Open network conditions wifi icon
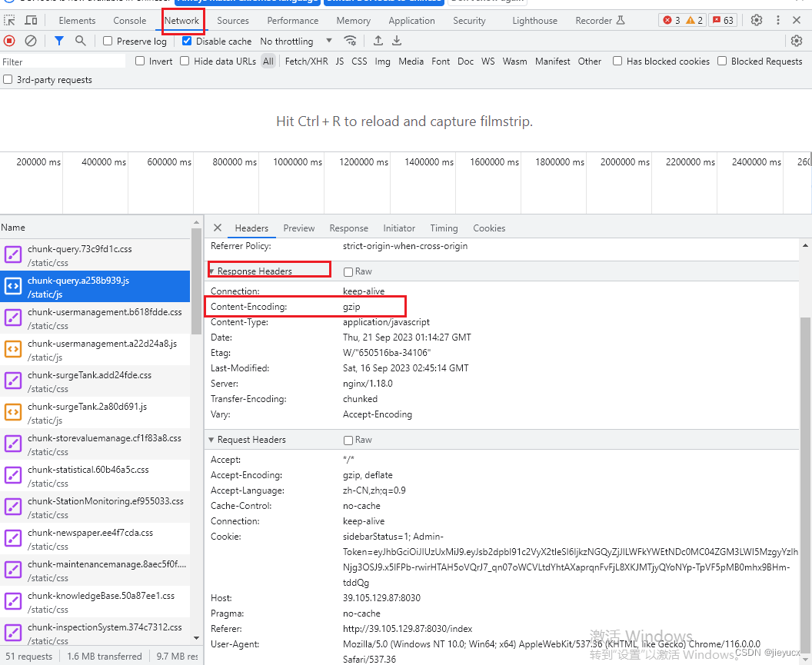The width and height of the screenshot is (812, 665). (x=350, y=41)
